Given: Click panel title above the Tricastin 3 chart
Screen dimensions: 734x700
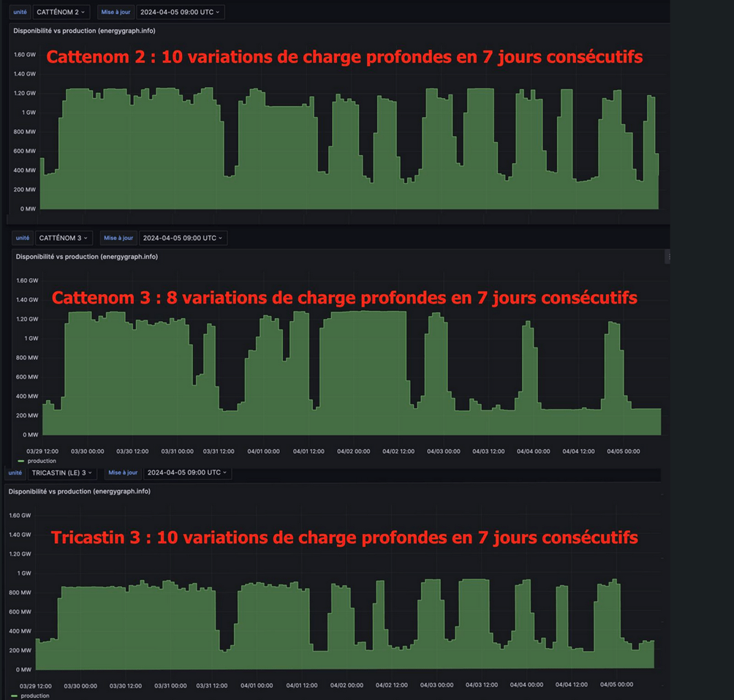Looking at the screenshot, I should pos(79,492).
